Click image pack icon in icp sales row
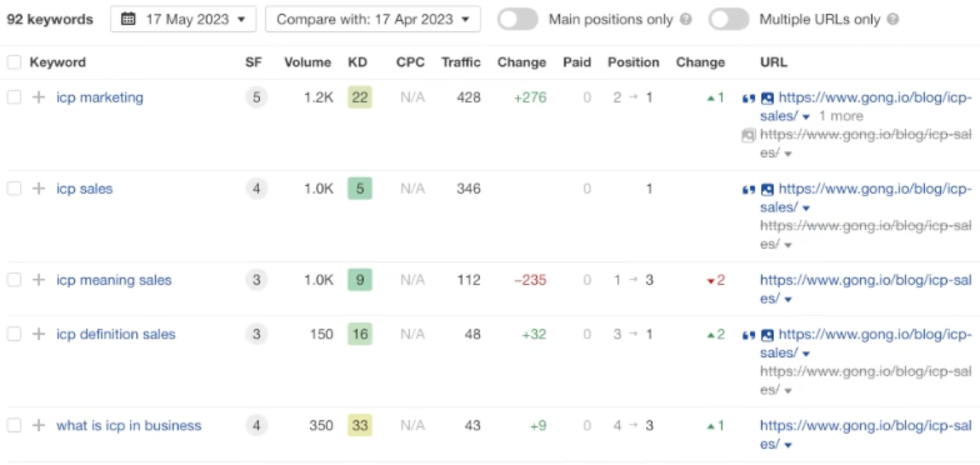 click(x=767, y=189)
